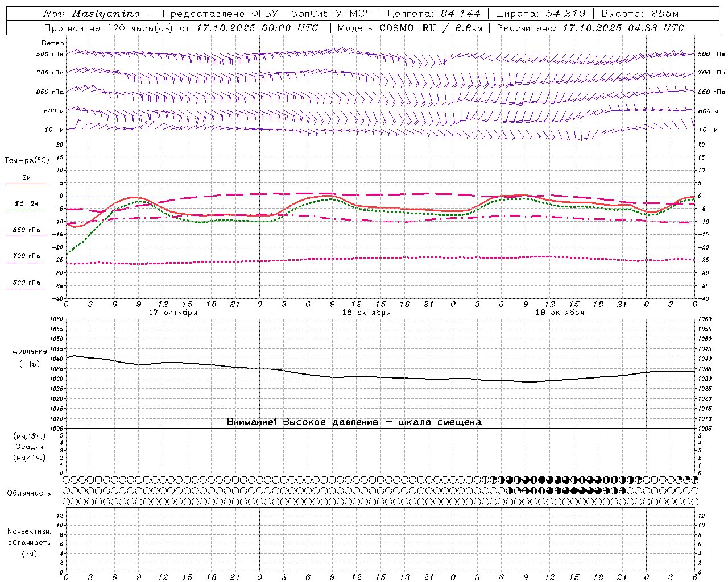Click the Широта: 54.219 latitude value
This screenshot has width=728, height=582.
pos(541,14)
